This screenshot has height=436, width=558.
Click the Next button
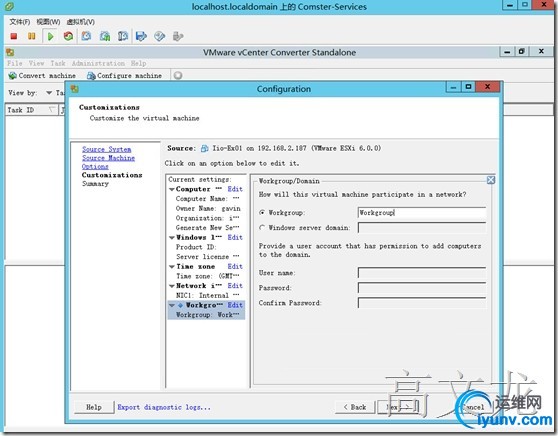coord(398,407)
